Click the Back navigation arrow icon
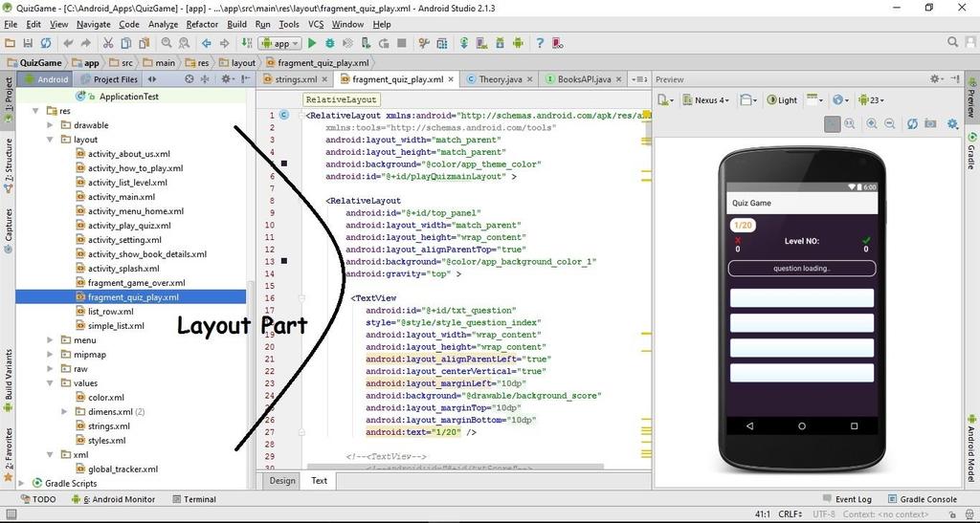Viewport: 980px width, 523px height. click(x=207, y=43)
